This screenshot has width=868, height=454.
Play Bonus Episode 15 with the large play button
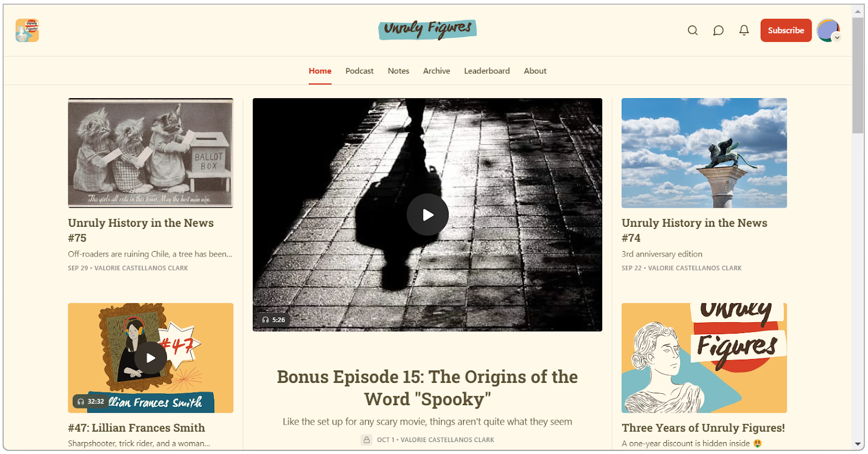click(x=427, y=215)
